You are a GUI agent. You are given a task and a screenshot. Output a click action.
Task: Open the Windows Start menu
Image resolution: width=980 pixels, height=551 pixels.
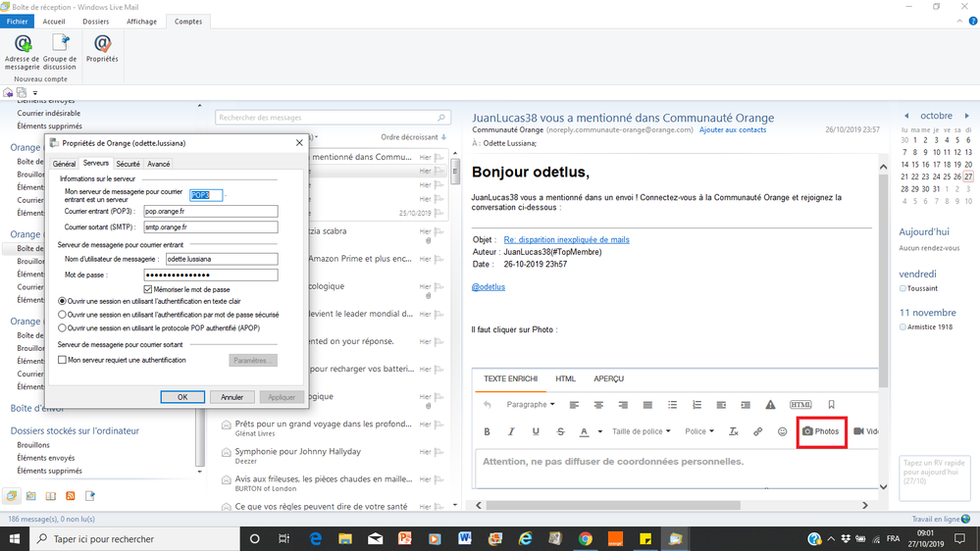(x=15, y=538)
